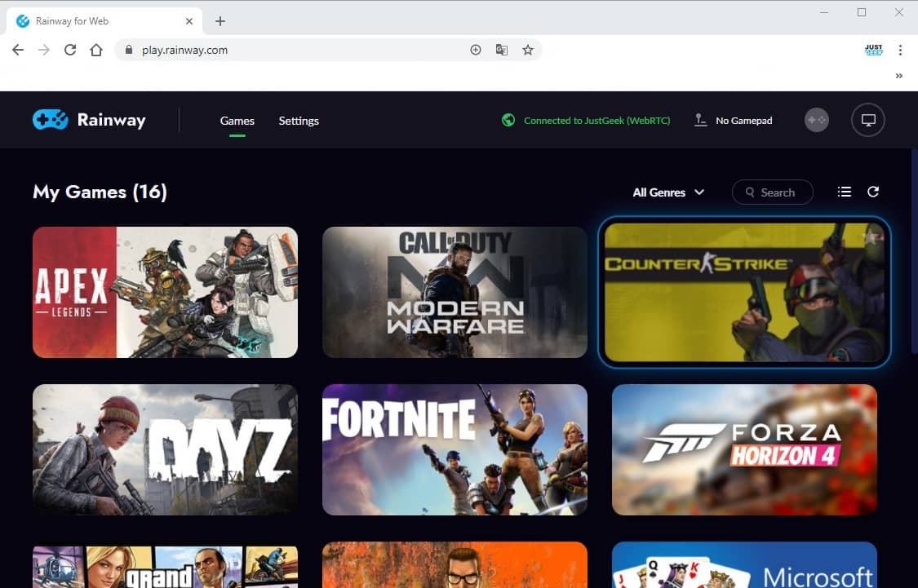Click the Connected to JustGeek (WebRTC) status
The image size is (918, 588).
coord(596,121)
